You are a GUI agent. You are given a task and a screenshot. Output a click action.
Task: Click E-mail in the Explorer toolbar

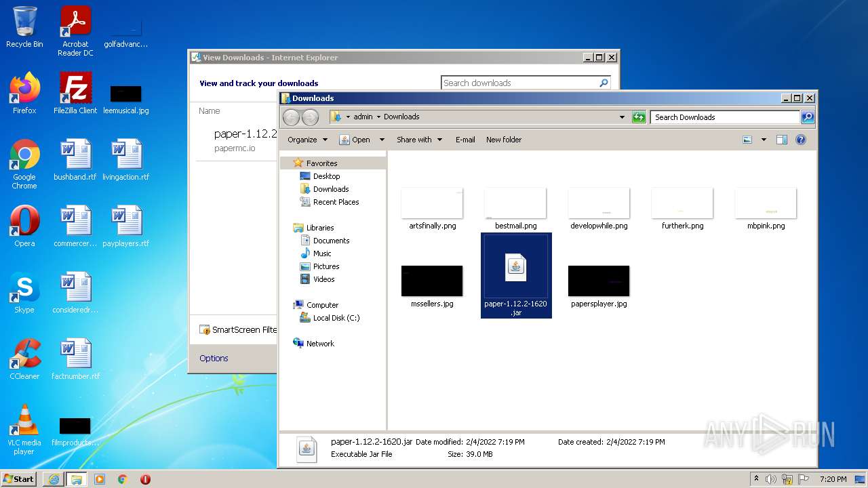pos(465,140)
